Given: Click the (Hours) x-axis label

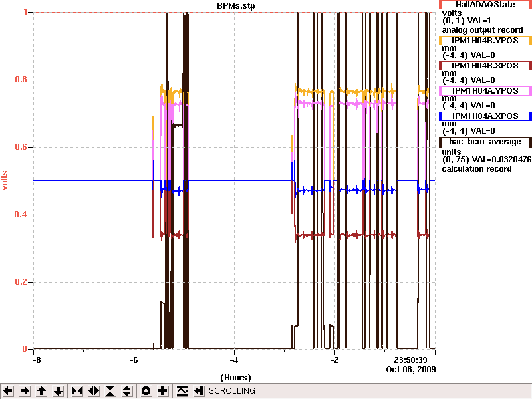Looking at the screenshot, I should pyautogui.click(x=236, y=378).
